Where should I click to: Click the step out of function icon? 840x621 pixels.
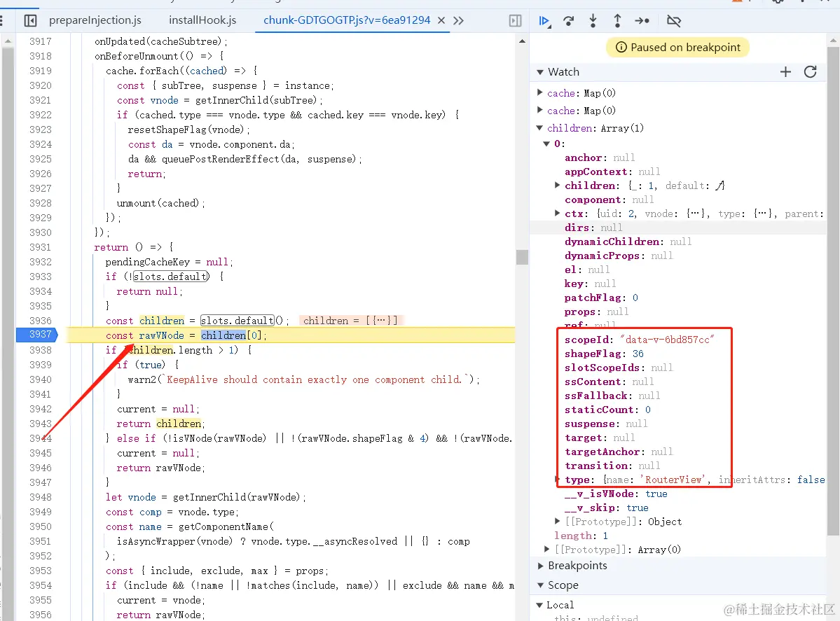[617, 21]
